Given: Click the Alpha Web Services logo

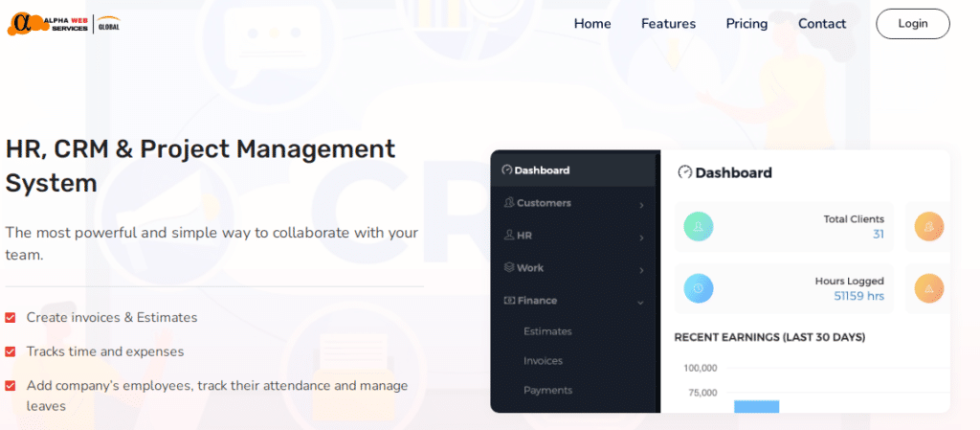Looking at the screenshot, I should coord(63,24).
